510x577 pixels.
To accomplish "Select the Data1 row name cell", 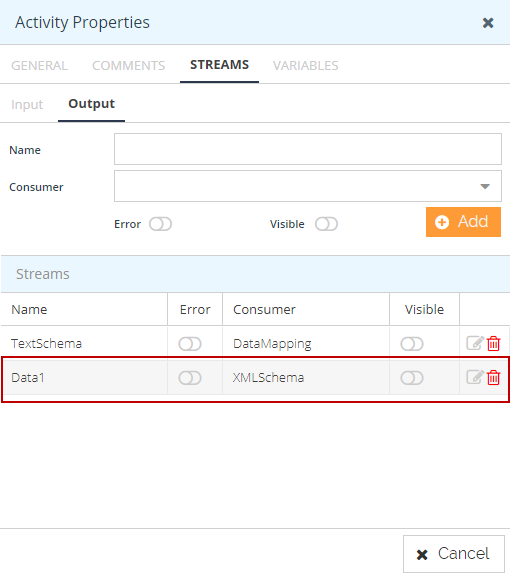I will (84, 378).
